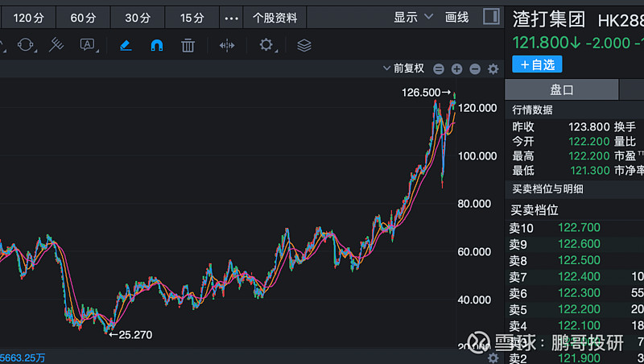Select 卖6 price 122.300

pyautogui.click(x=579, y=293)
